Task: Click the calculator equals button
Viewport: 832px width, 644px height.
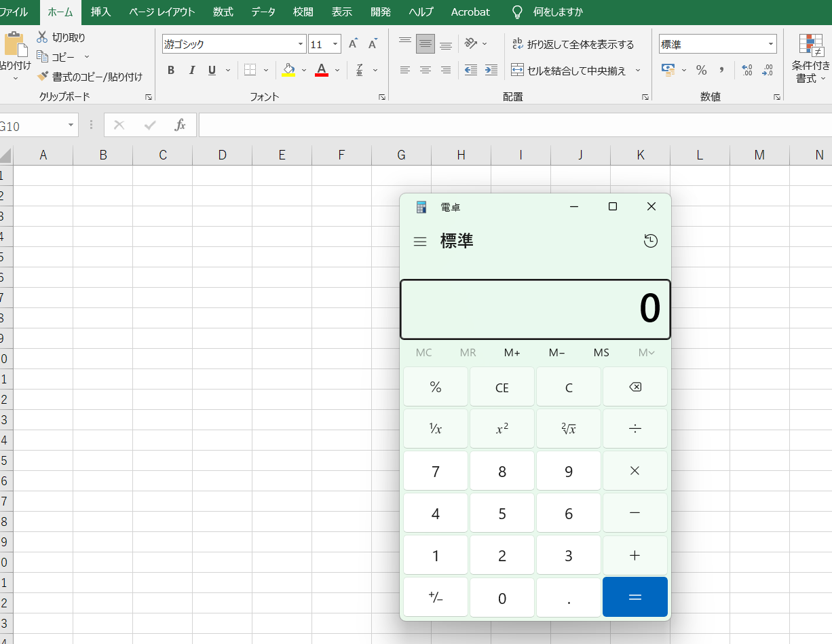Action: pos(635,597)
